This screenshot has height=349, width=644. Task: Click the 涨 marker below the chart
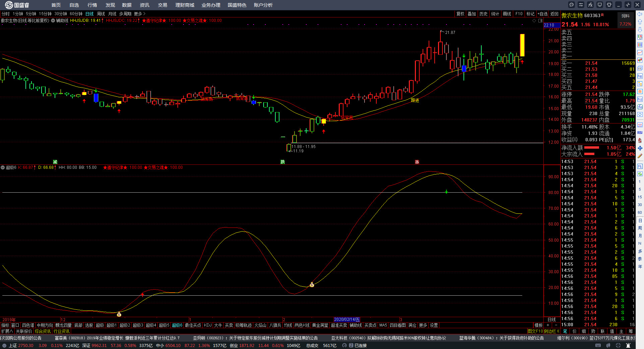pyautogui.click(x=417, y=162)
